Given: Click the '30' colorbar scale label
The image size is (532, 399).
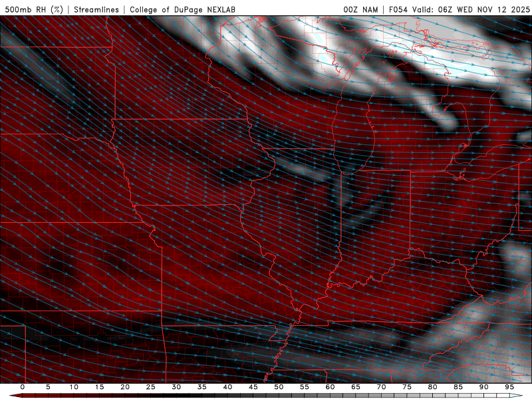Looking at the screenshot, I should (176, 387).
